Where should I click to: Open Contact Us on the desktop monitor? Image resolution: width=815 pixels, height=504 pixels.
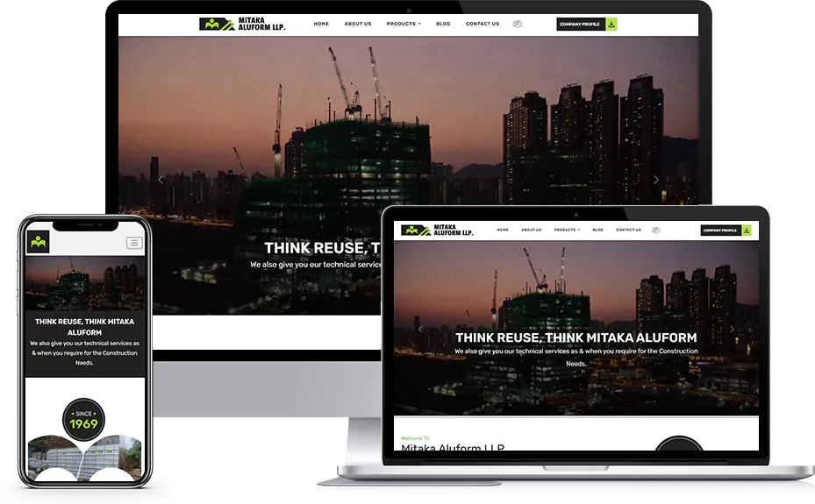(x=483, y=24)
